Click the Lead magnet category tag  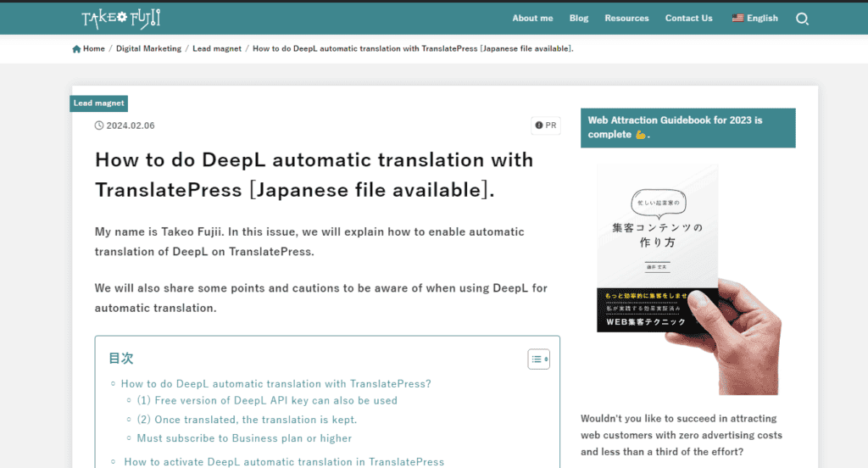point(98,103)
